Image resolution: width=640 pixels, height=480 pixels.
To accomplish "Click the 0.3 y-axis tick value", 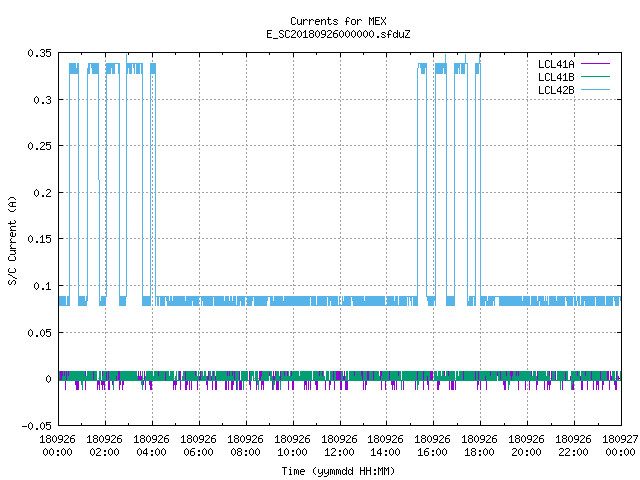I will 42,100.
